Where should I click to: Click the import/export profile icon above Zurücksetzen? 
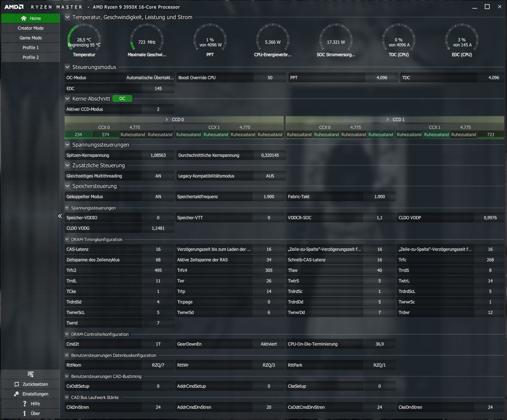(31, 374)
